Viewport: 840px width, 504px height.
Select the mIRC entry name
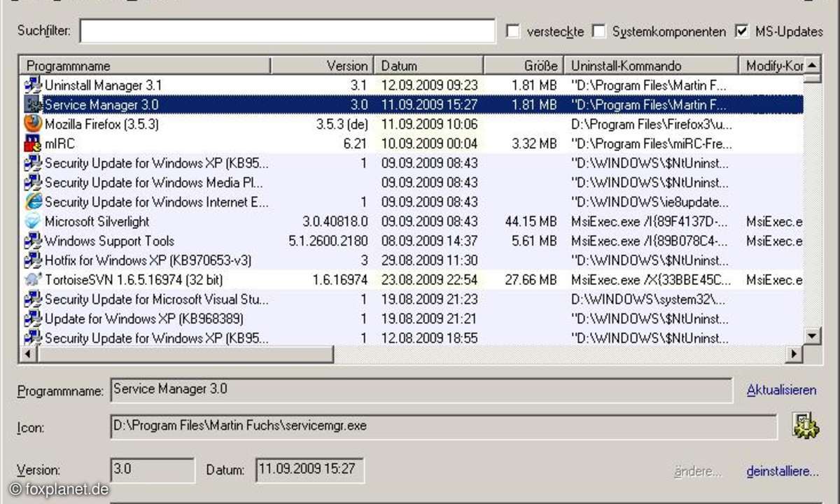coord(59,144)
